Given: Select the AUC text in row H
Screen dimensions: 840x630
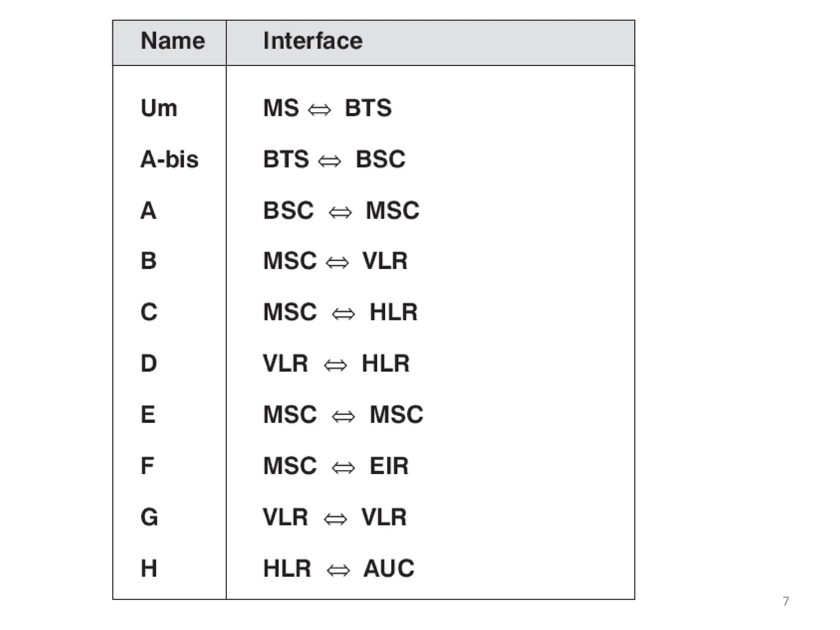Looking at the screenshot, I should click(x=389, y=568).
